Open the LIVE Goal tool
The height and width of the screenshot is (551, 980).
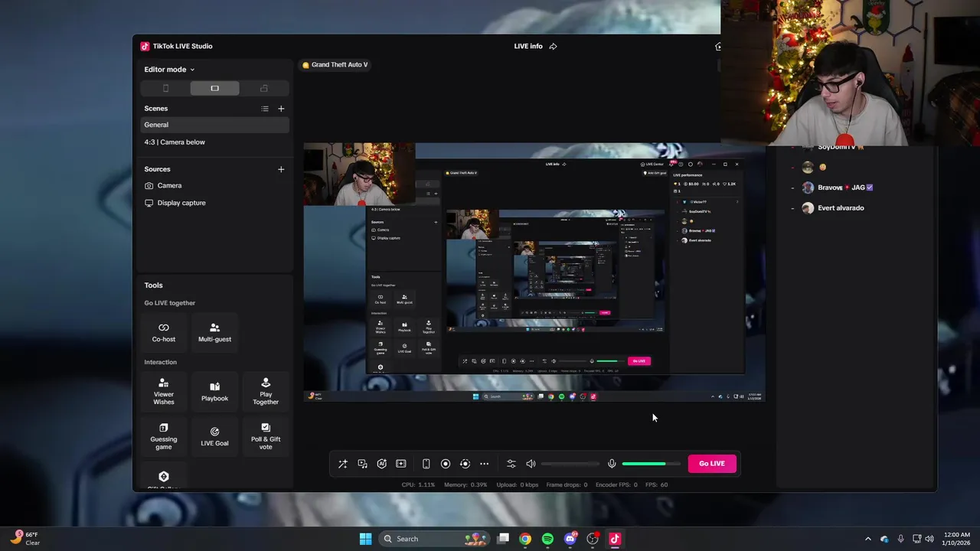tap(214, 436)
